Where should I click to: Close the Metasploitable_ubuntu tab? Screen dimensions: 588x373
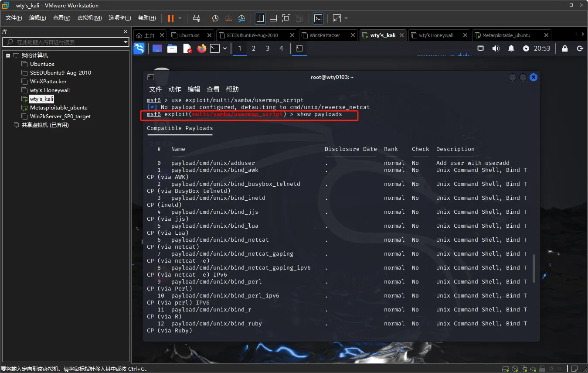(x=546, y=35)
